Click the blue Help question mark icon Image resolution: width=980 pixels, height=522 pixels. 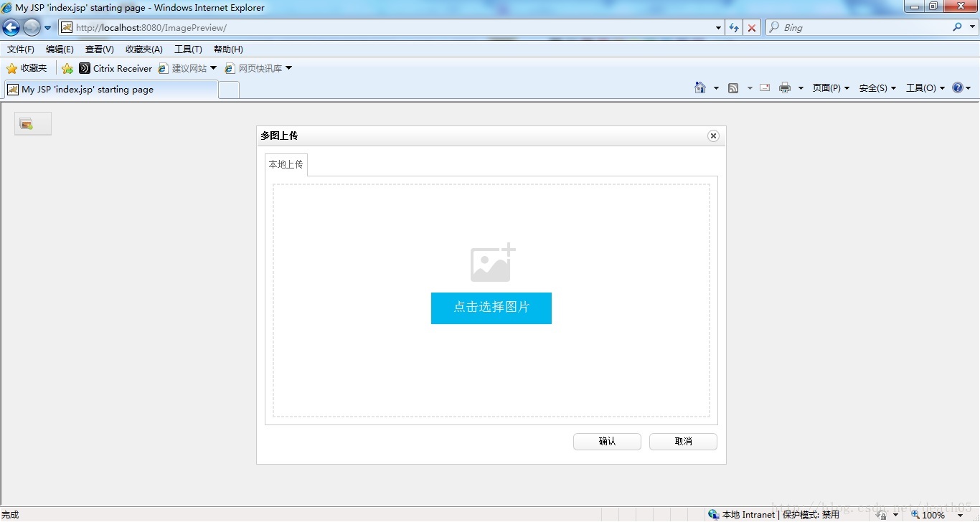tap(958, 87)
